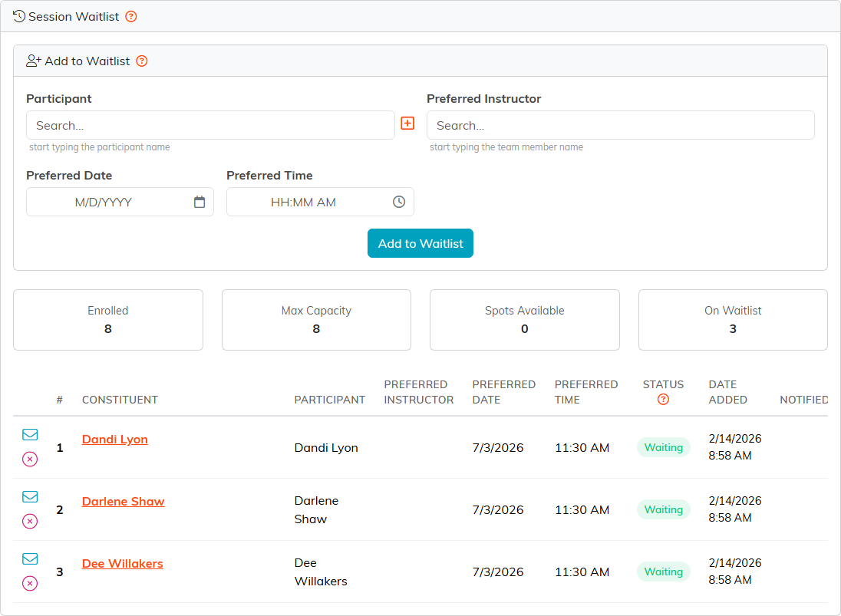The image size is (841, 616).
Task: Email Dee Willakers via envelope icon
Action: (x=30, y=559)
